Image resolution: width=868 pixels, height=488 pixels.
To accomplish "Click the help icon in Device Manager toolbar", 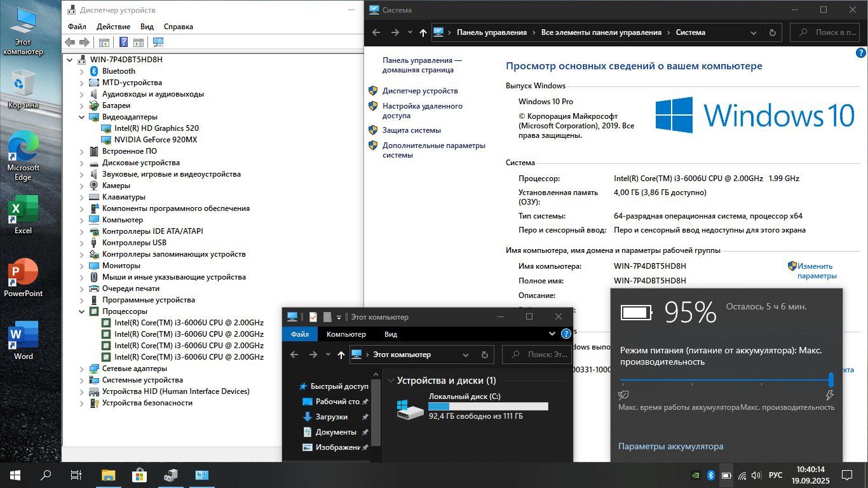I will tap(123, 42).
